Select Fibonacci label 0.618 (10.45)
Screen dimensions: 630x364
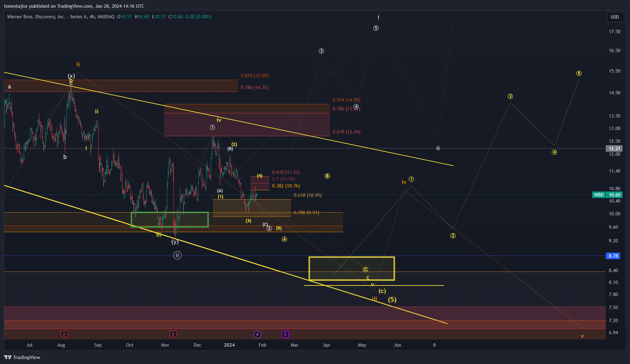tap(308, 195)
